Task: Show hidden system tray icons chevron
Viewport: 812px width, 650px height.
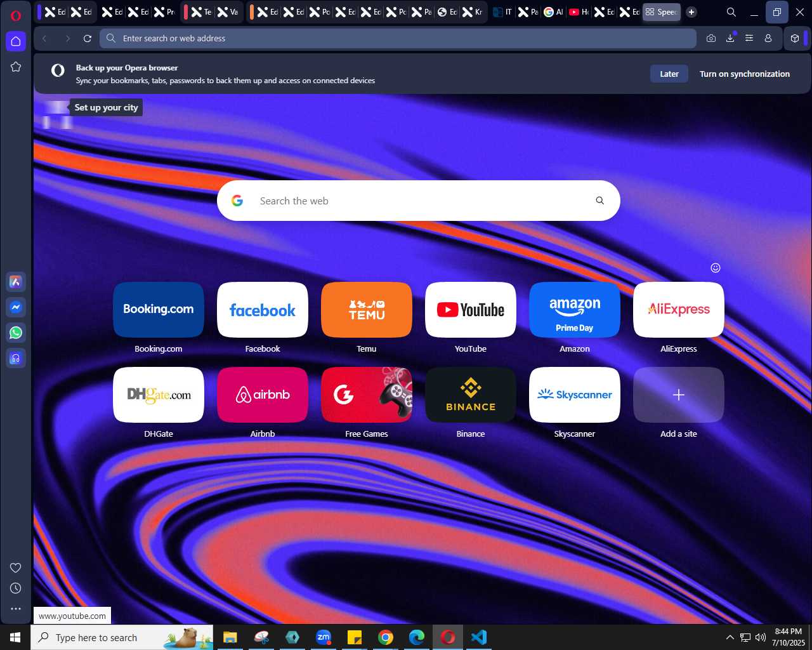Action: (x=730, y=637)
